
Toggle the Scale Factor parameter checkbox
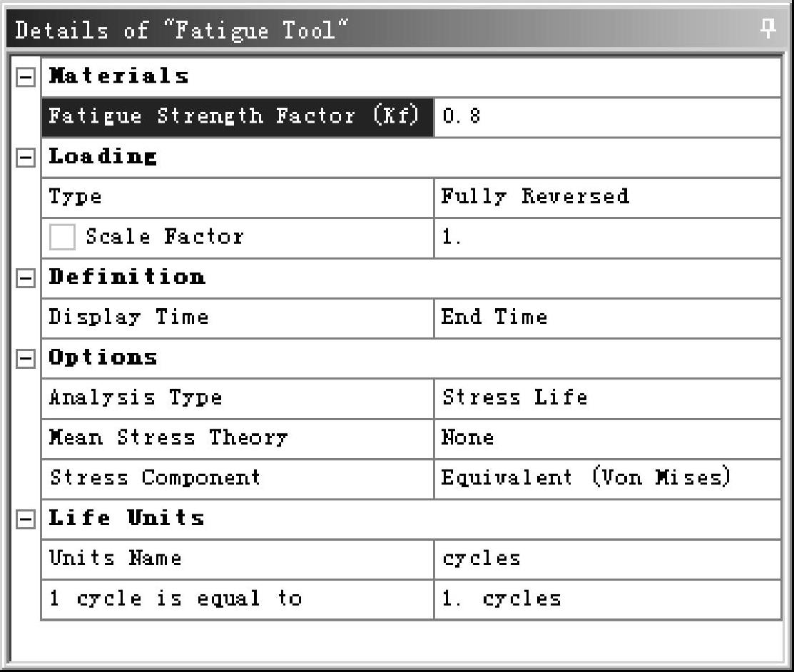click(62, 238)
